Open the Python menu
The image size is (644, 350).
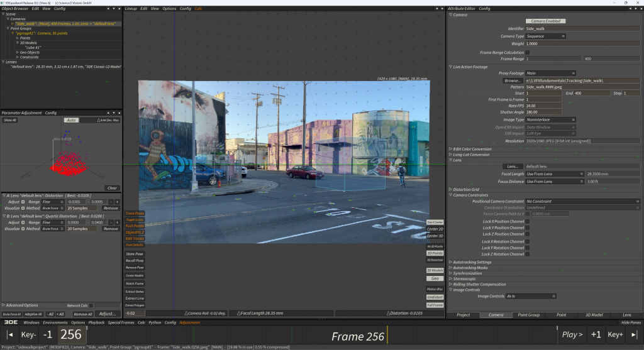click(155, 322)
